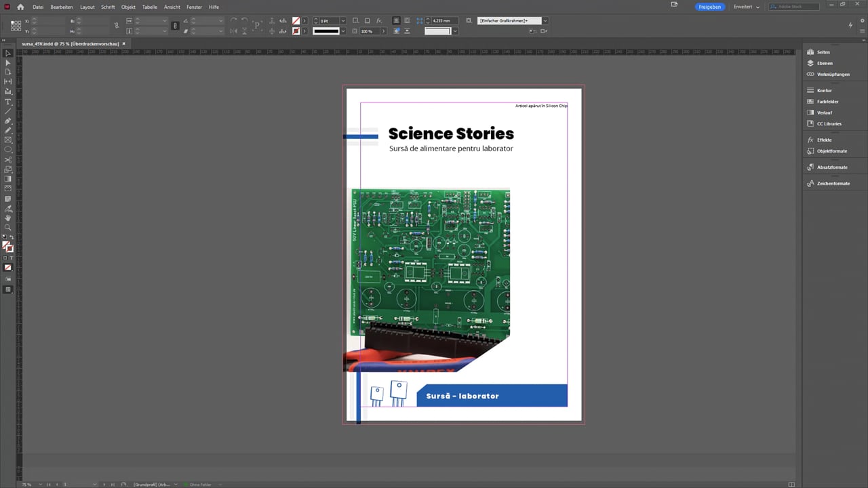
Task: Open the Zeichenformate panel
Action: click(834, 183)
